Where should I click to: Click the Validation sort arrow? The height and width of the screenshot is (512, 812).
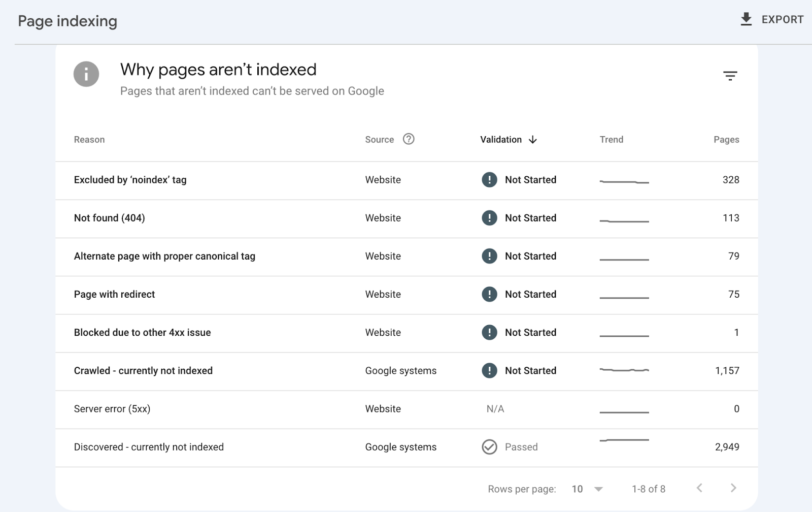click(x=532, y=140)
